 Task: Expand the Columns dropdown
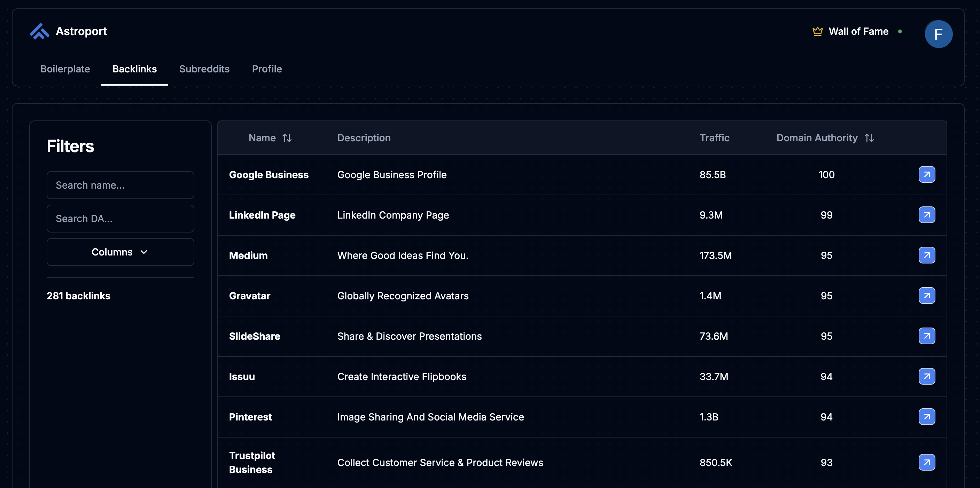click(120, 252)
